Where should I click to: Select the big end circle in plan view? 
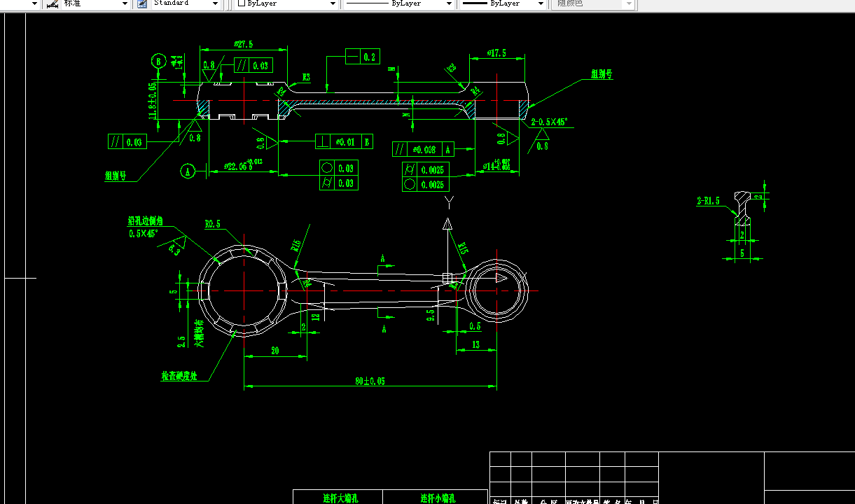click(244, 290)
